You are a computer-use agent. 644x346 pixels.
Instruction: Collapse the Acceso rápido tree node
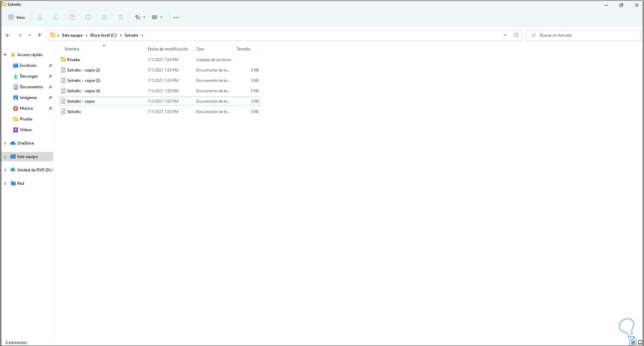[5, 55]
